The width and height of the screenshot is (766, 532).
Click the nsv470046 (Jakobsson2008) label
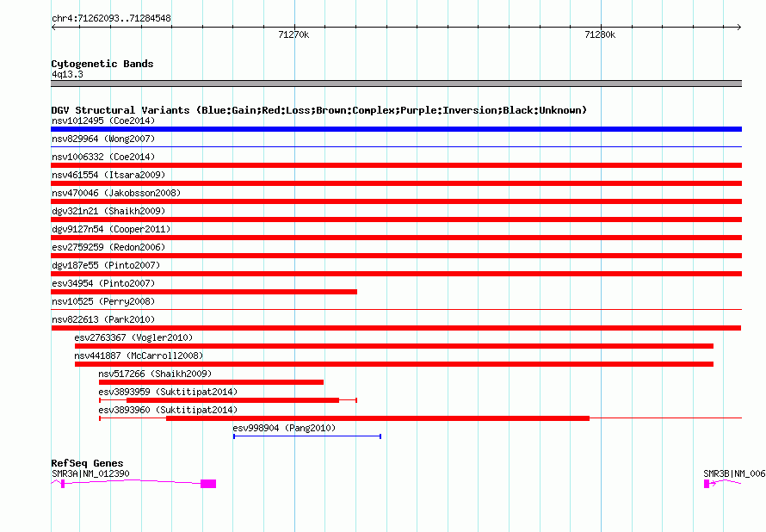[116, 193]
